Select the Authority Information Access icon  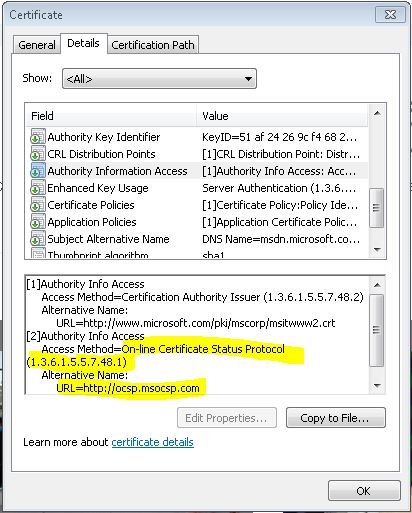tap(37, 171)
